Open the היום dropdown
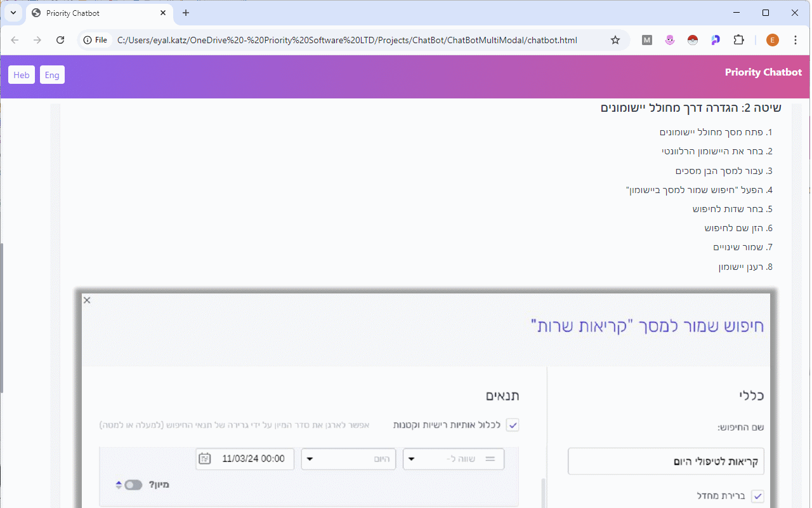Screen dimensions: 812x508 pos(348,458)
